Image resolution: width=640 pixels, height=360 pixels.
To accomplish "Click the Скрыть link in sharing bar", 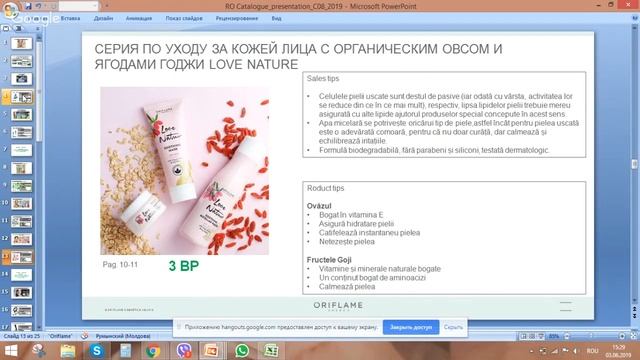I will pos(453,327).
